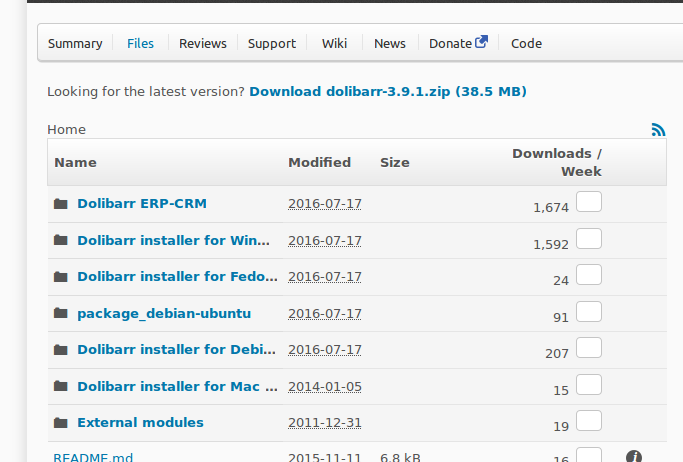Image resolution: width=683 pixels, height=462 pixels.
Task: Check the box in the package_debian-ubuntu row
Action: (589, 312)
